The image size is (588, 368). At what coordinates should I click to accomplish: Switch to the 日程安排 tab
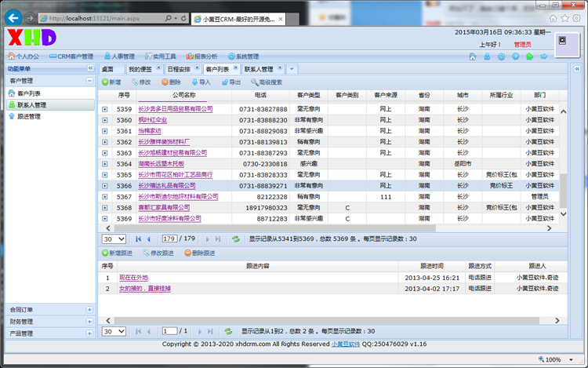pos(179,69)
